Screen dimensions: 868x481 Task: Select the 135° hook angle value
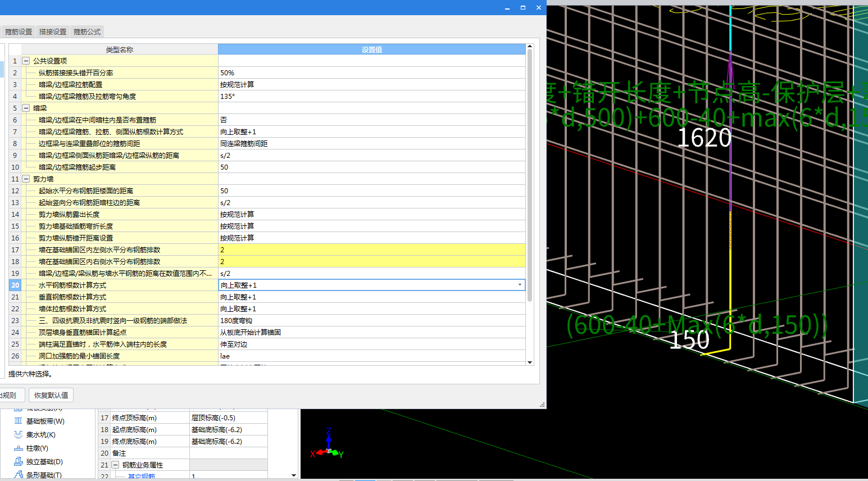tap(372, 96)
